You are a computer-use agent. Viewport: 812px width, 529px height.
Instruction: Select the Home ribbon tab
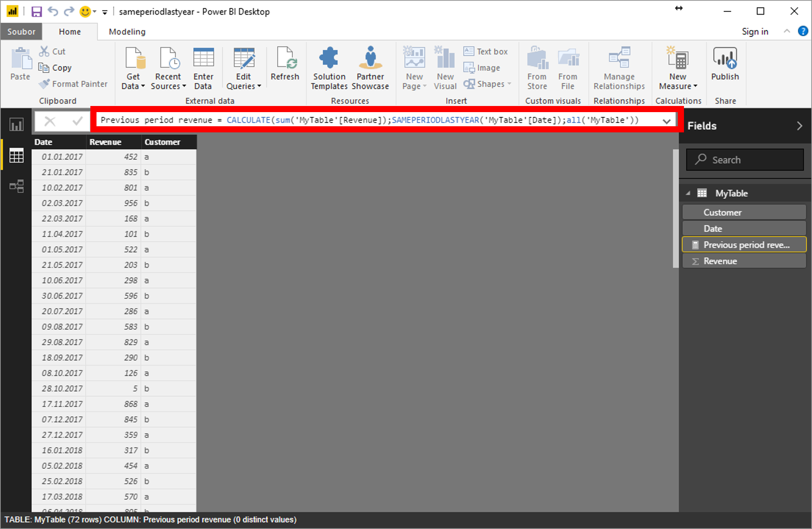pyautogui.click(x=70, y=32)
